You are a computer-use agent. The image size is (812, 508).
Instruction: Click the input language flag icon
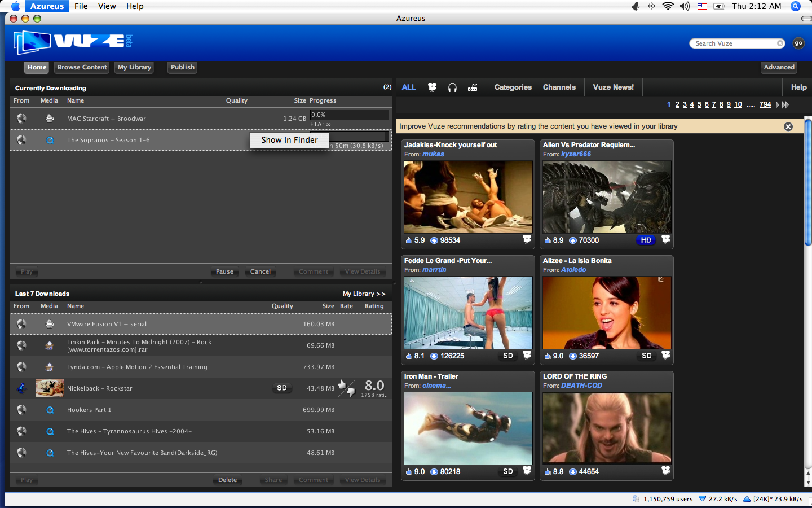pyautogui.click(x=702, y=6)
